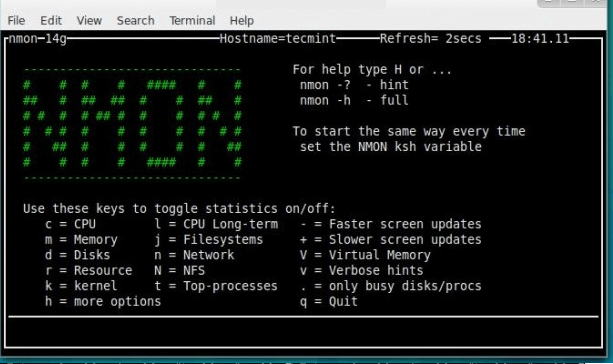Viewport: 613px width, 364px height.
Task: Click 'For help type H or ...' text
Action: pos(372,70)
